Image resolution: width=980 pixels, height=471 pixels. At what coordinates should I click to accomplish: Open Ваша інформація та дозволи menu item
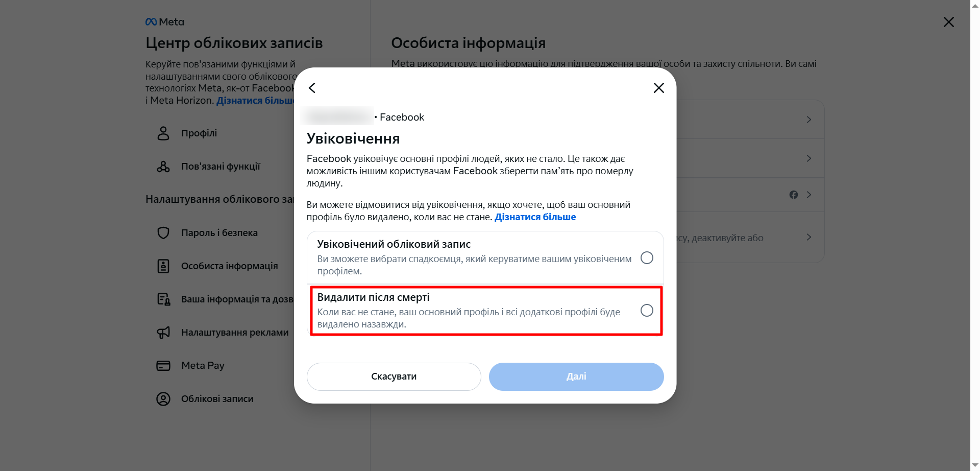(x=237, y=299)
